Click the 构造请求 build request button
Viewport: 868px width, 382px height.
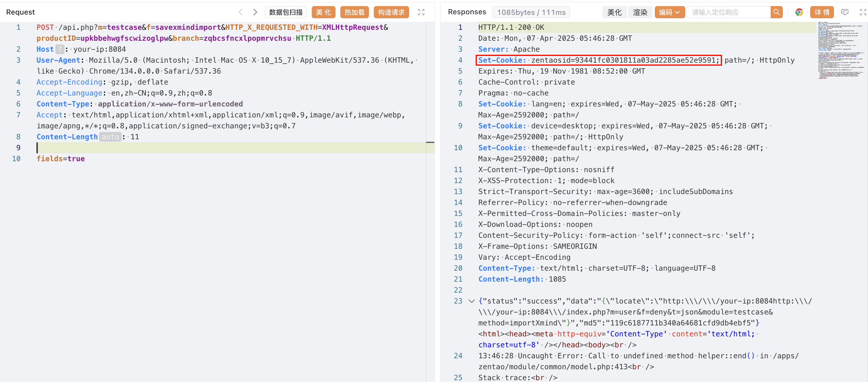391,12
